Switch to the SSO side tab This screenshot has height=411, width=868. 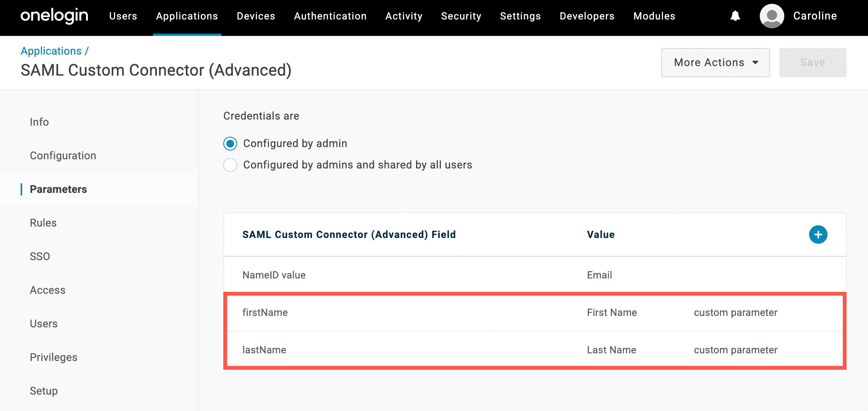pos(40,256)
